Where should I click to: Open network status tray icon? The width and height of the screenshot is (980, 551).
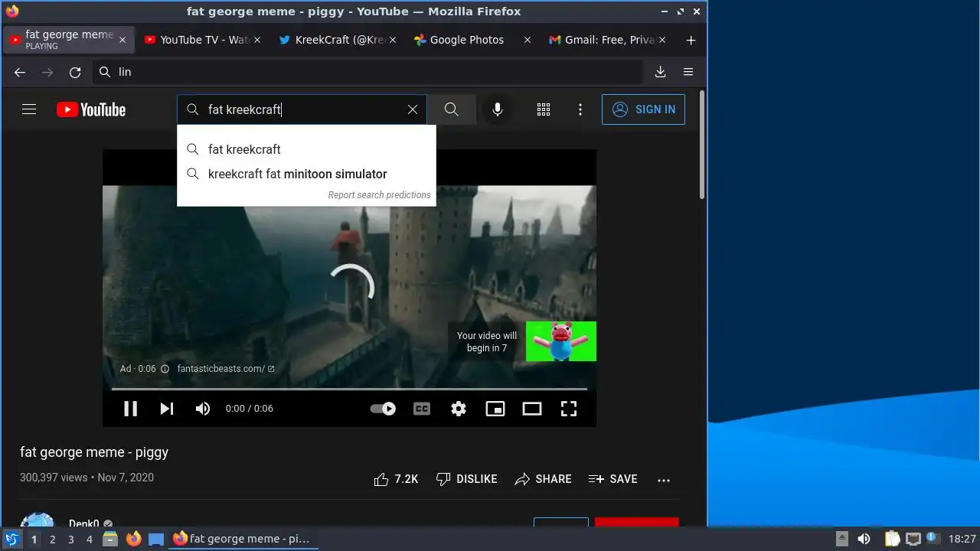[913, 539]
